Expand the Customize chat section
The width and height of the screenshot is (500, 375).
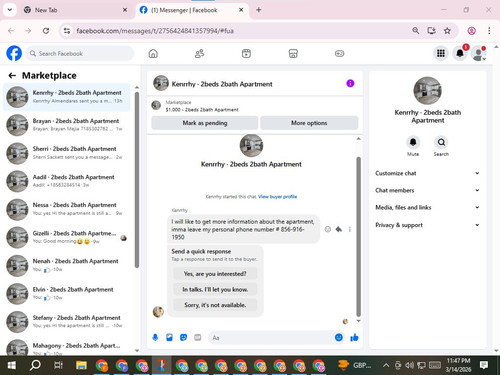pos(427,173)
